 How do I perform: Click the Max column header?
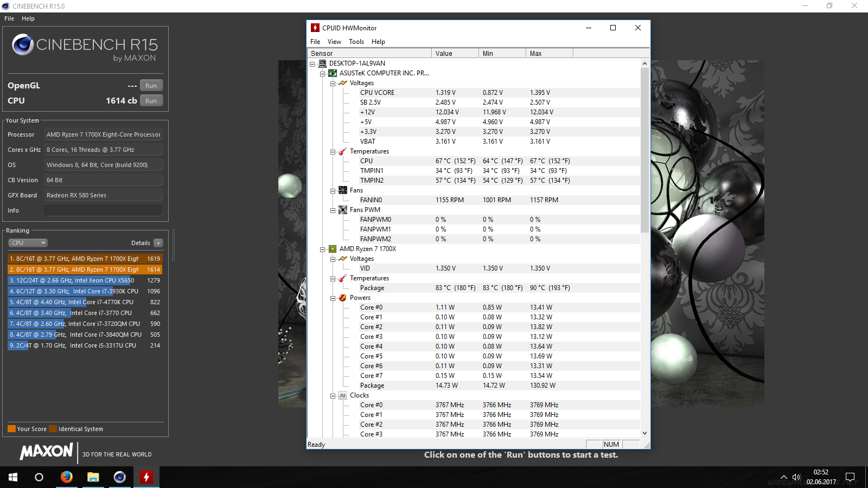(x=550, y=53)
